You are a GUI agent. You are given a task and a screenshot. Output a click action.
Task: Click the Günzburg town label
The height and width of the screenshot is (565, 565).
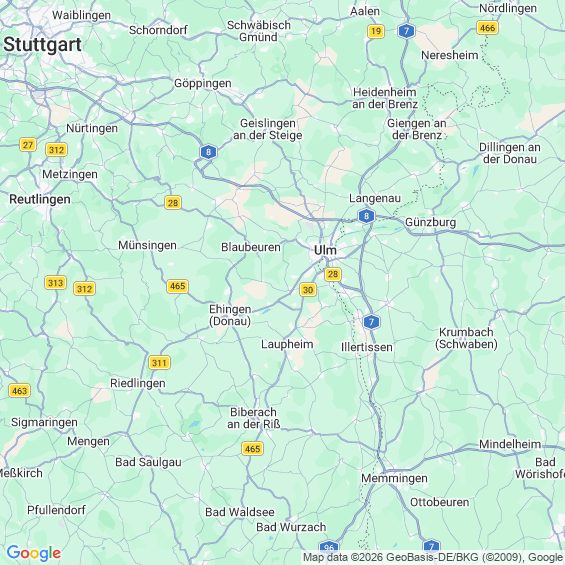[x=431, y=222]
